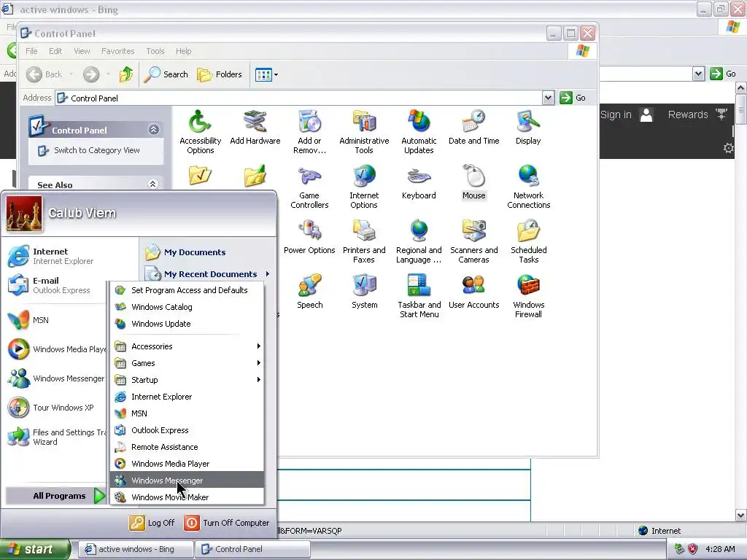Open Scheduled Tasks icon

528,241
